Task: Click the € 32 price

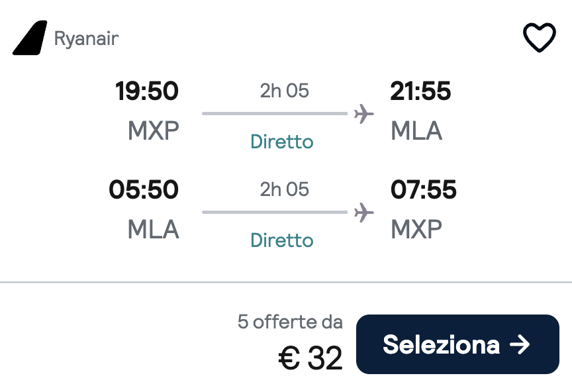Action: [310, 358]
